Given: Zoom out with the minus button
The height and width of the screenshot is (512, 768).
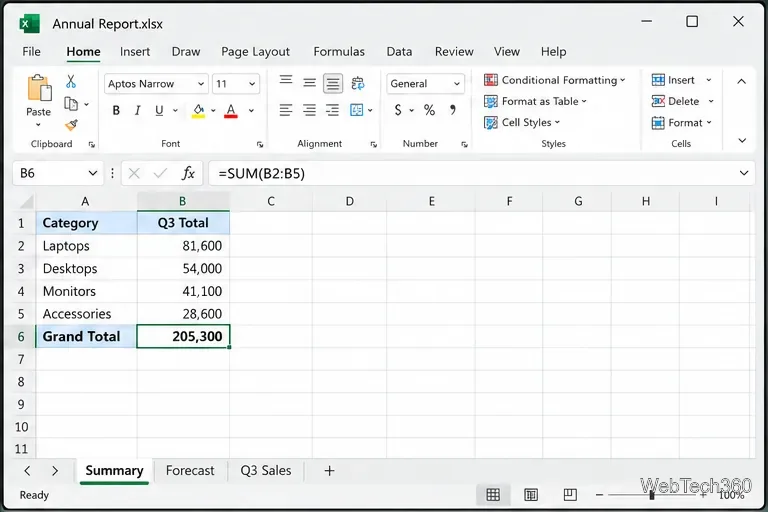Looking at the screenshot, I should click(599, 495).
